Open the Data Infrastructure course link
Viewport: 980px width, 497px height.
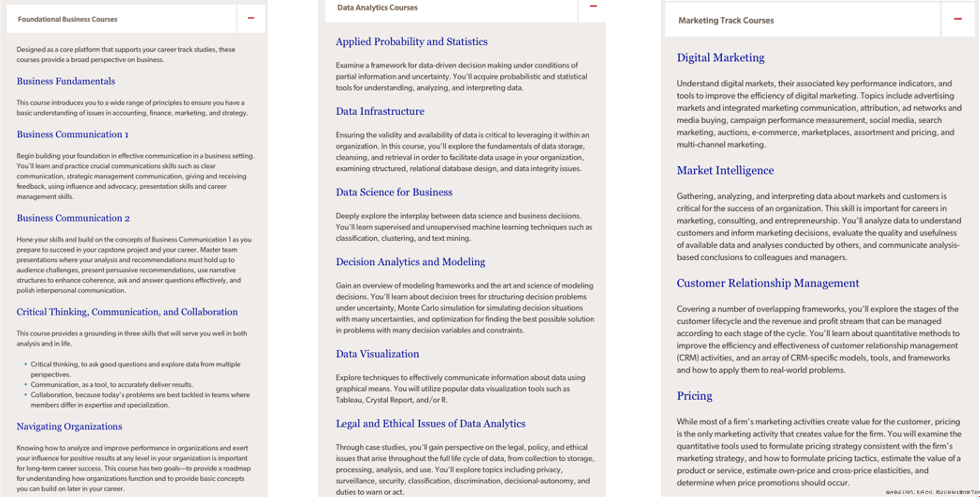point(380,111)
